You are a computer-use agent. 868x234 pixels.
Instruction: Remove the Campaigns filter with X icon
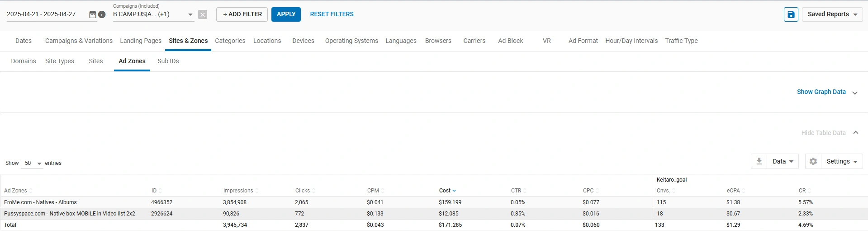tap(203, 14)
